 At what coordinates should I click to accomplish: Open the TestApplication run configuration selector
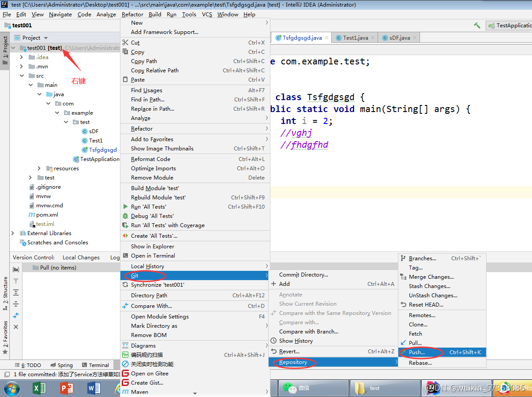click(x=510, y=26)
